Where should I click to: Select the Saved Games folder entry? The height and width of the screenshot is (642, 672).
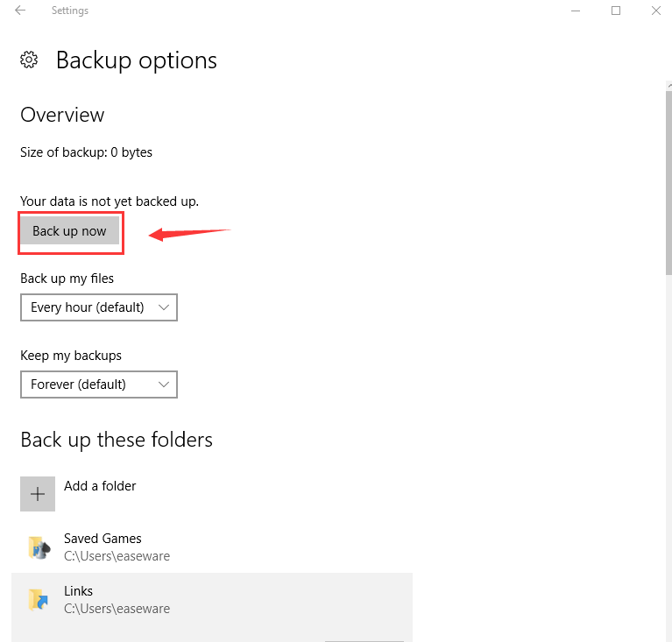click(x=212, y=547)
